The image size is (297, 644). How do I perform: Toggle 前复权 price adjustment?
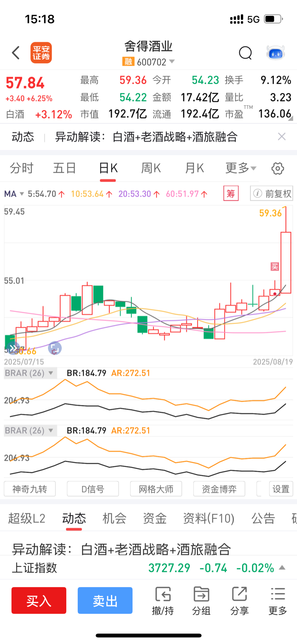[x=271, y=193]
